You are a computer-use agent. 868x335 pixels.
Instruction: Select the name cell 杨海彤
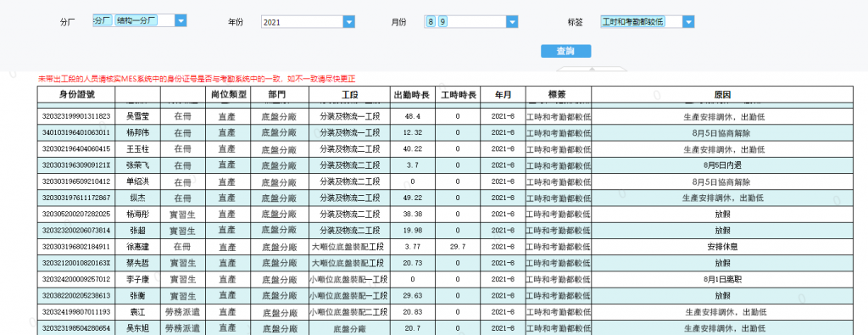coord(138,215)
